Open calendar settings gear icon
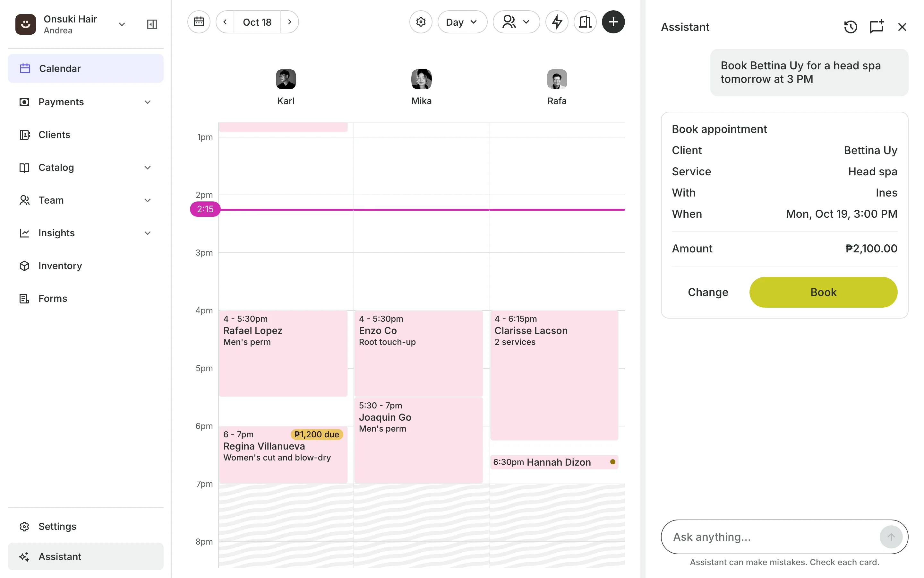 (421, 22)
